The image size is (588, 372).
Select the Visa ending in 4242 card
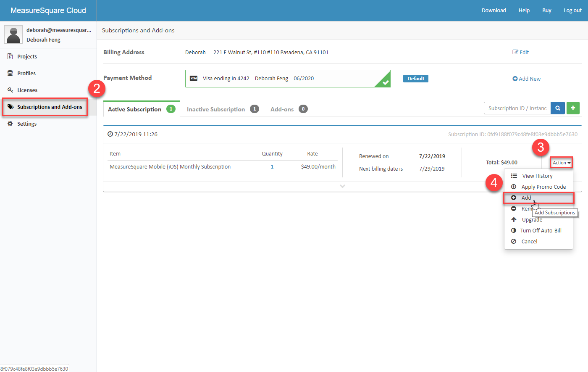[288, 79]
